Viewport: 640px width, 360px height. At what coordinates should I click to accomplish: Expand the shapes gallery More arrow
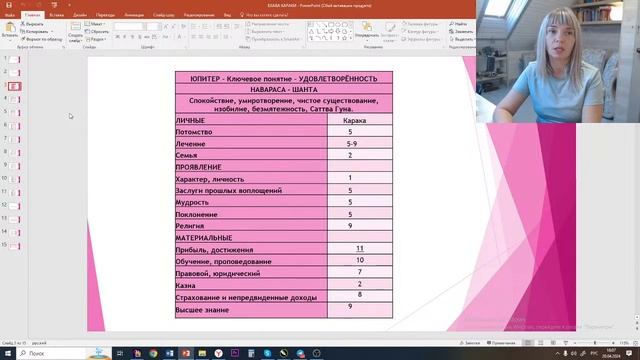[x=351, y=38]
